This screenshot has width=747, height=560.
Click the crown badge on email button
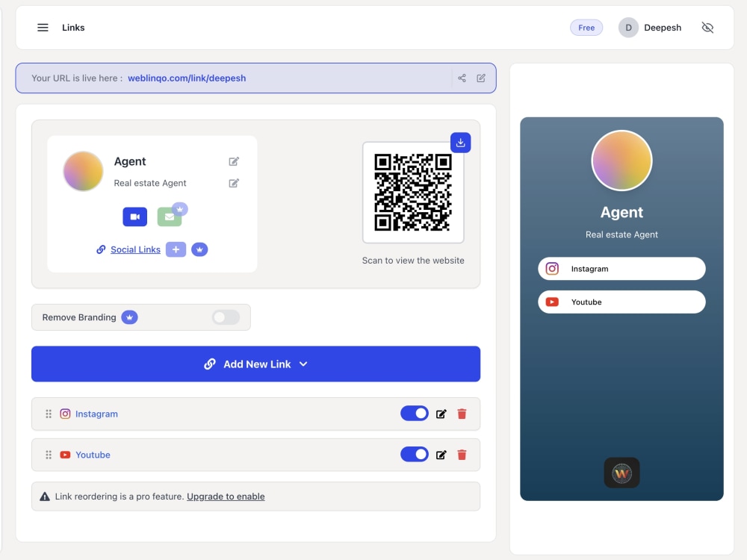pyautogui.click(x=179, y=209)
